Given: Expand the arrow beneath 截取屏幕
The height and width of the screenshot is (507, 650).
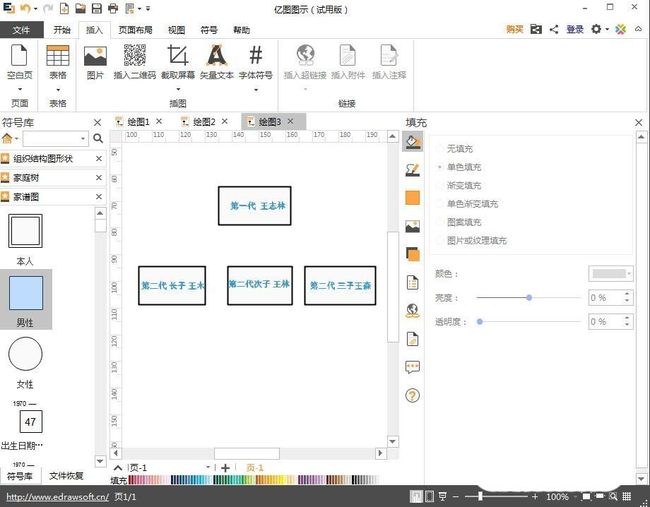Looking at the screenshot, I should (x=178, y=89).
